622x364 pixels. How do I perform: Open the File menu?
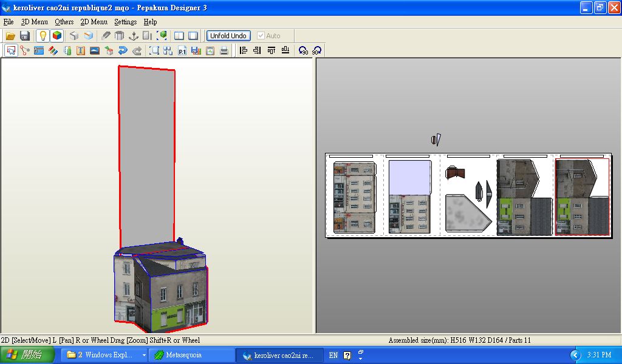9,22
